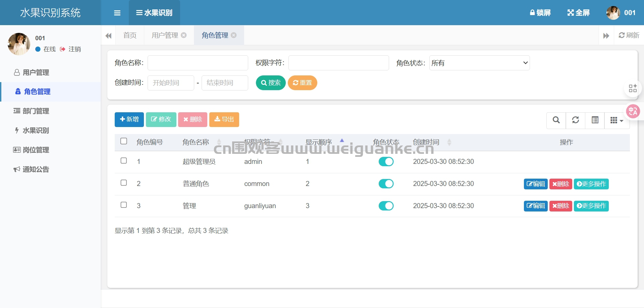Click the 新增 add button
644x308 pixels.
pos(129,120)
